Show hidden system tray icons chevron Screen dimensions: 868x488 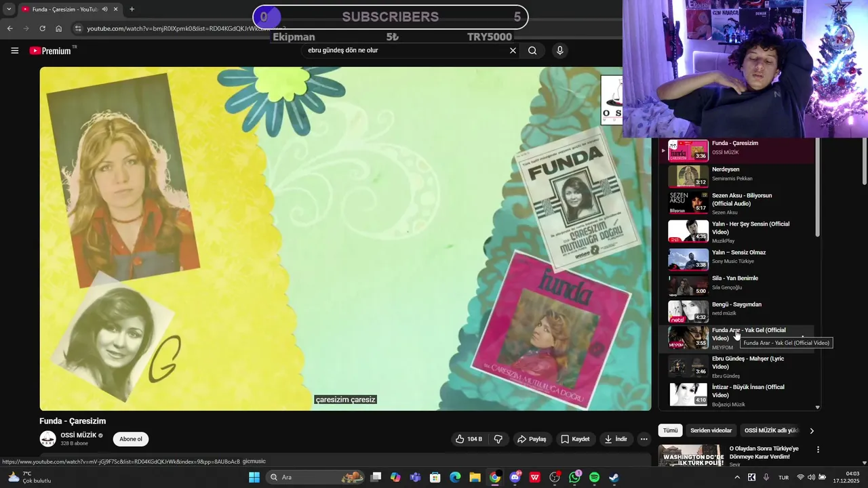[x=737, y=477]
